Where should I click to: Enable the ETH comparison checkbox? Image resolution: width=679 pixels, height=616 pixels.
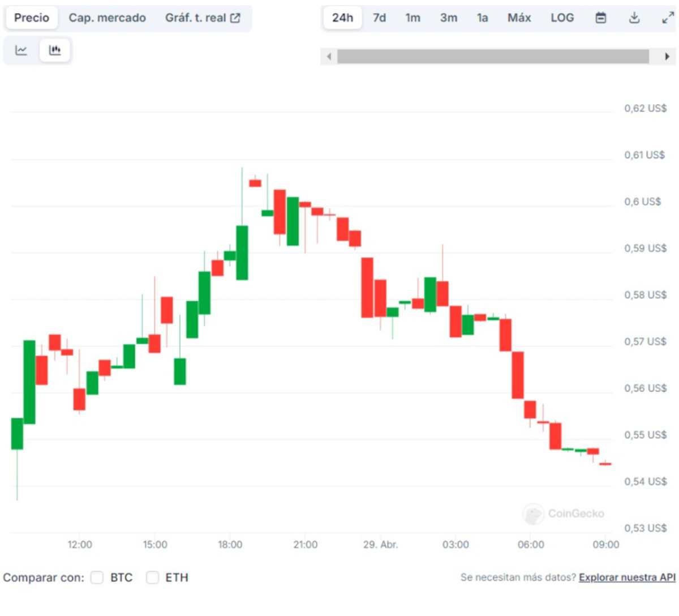point(152,577)
